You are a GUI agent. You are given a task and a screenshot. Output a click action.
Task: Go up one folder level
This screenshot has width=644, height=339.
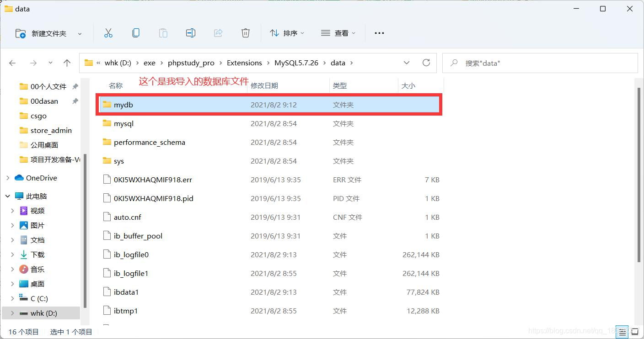[67, 63]
